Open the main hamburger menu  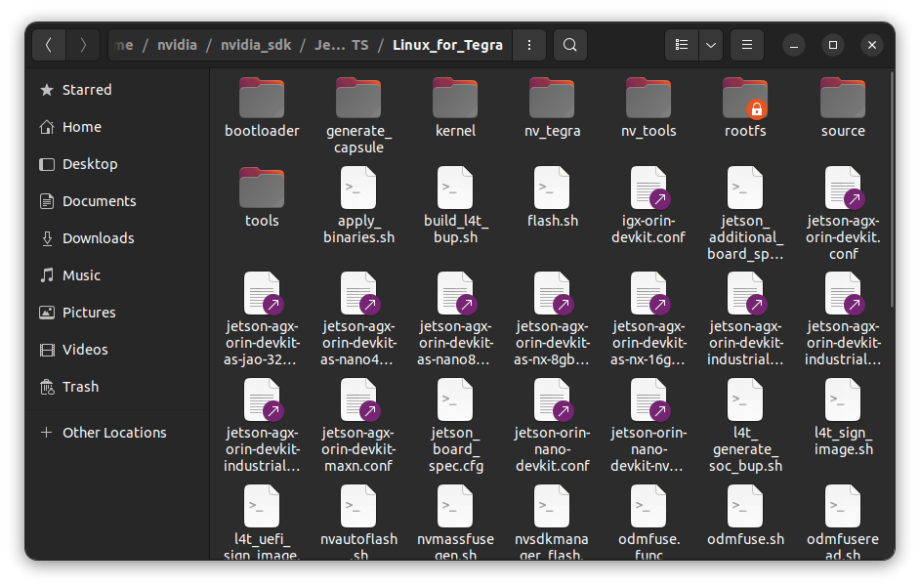pyautogui.click(x=746, y=45)
